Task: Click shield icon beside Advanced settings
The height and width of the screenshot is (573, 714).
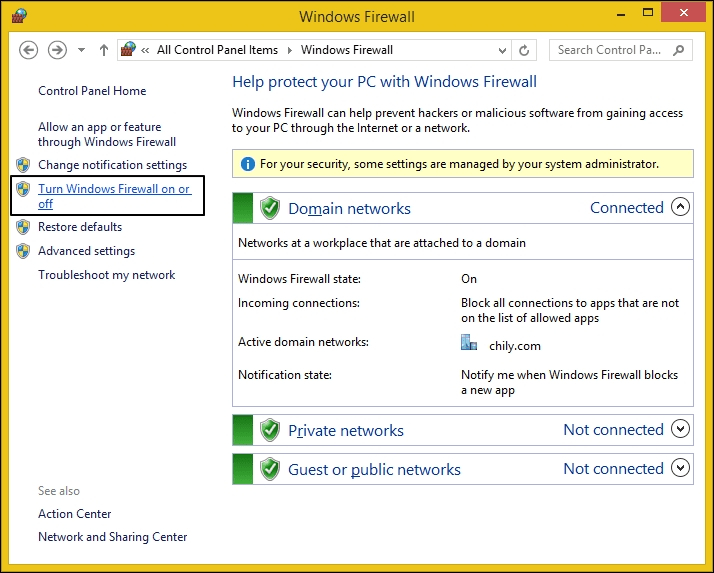Action: pyautogui.click(x=23, y=251)
